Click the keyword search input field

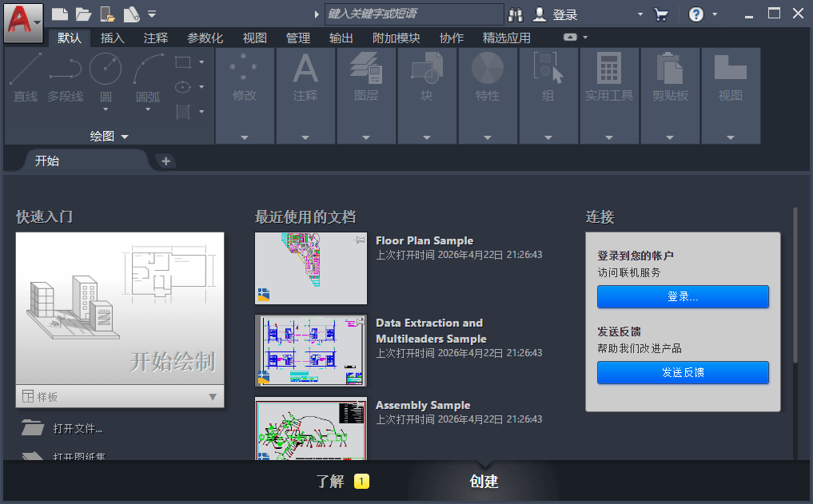414,14
